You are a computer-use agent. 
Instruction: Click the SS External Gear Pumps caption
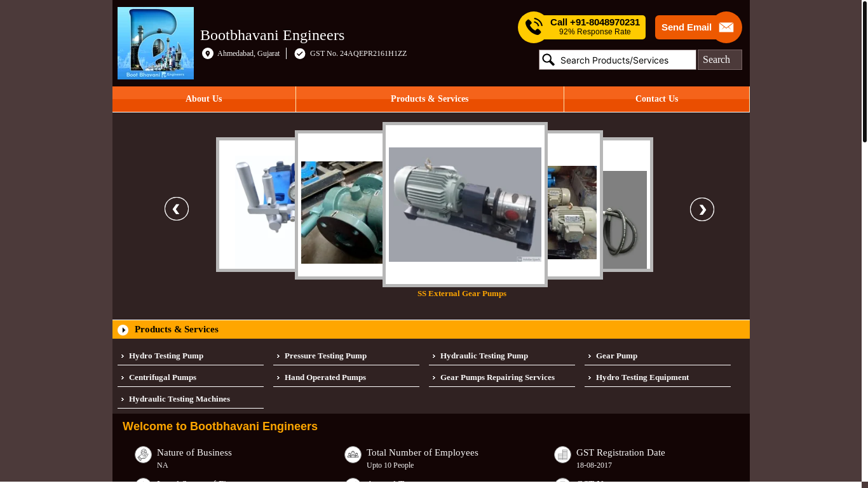click(462, 294)
